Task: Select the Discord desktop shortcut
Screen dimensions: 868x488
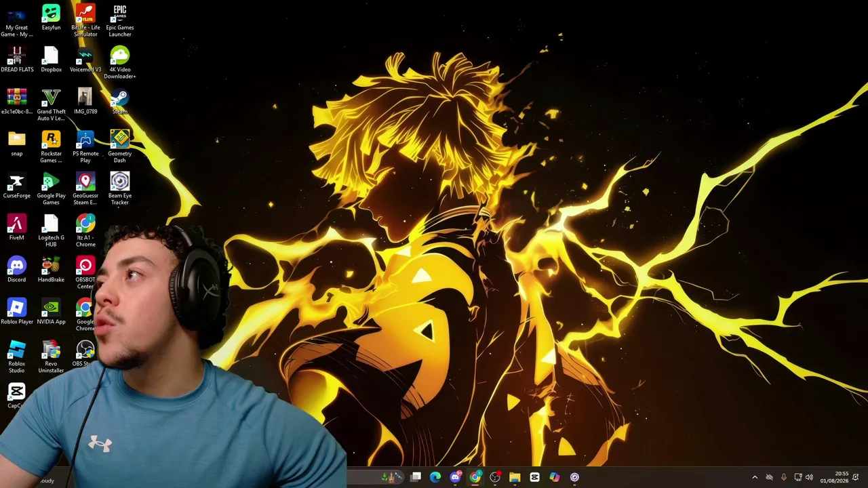Action: (16, 270)
